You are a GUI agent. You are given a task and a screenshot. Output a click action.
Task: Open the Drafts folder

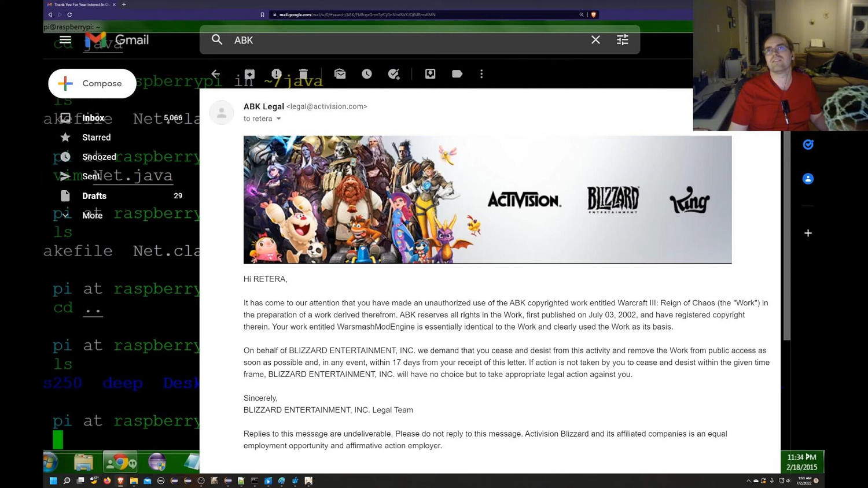click(x=94, y=196)
